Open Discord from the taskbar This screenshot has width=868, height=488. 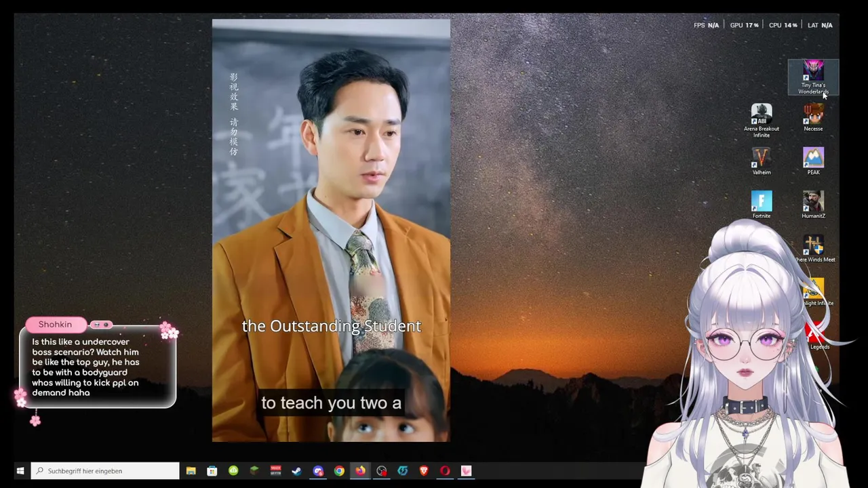coord(318,470)
